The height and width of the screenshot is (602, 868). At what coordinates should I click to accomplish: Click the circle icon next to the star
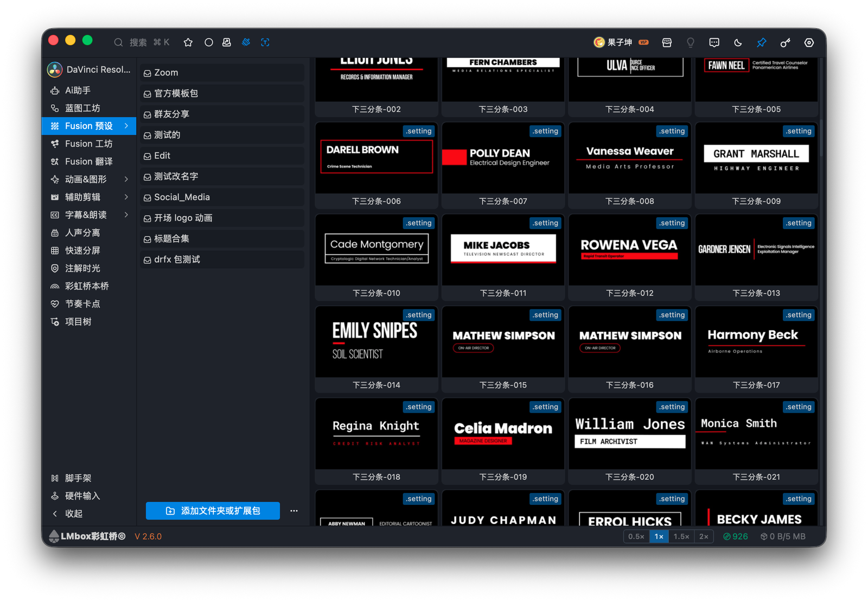208,42
